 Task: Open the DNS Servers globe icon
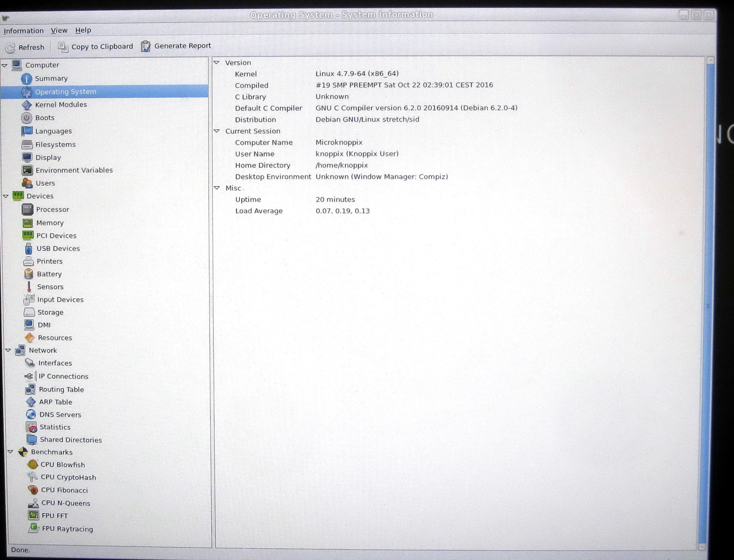31,414
